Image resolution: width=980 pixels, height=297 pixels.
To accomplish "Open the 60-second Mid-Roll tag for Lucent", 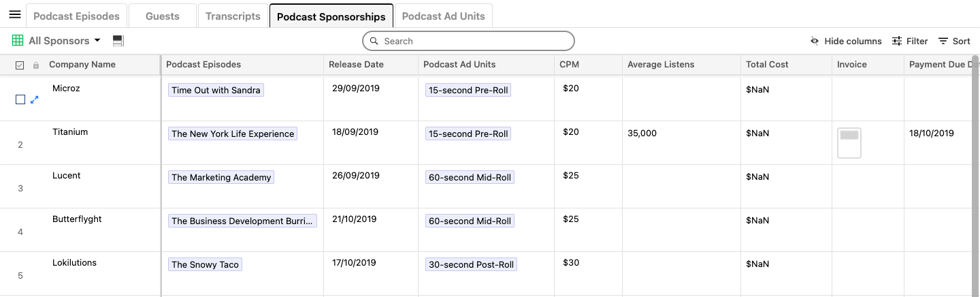I will coord(470,177).
